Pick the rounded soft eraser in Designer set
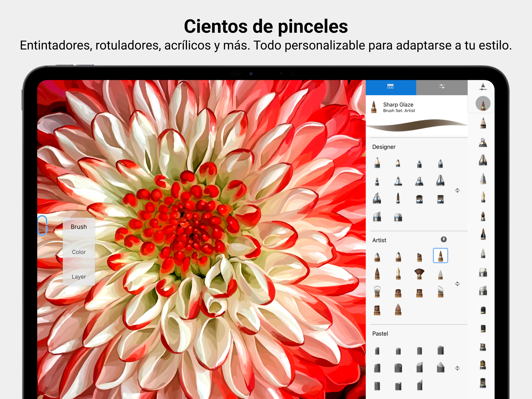Screen dimensions: 532x399 click(398, 217)
